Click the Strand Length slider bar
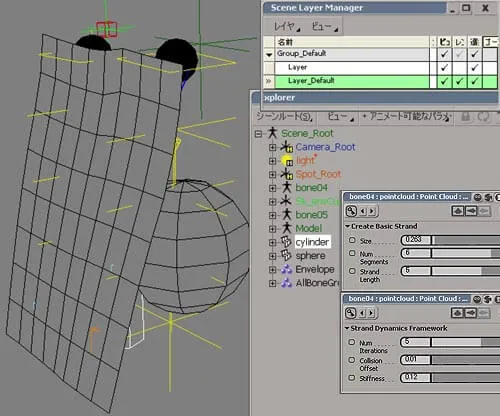The height and width of the screenshot is (416, 500). click(x=467, y=271)
